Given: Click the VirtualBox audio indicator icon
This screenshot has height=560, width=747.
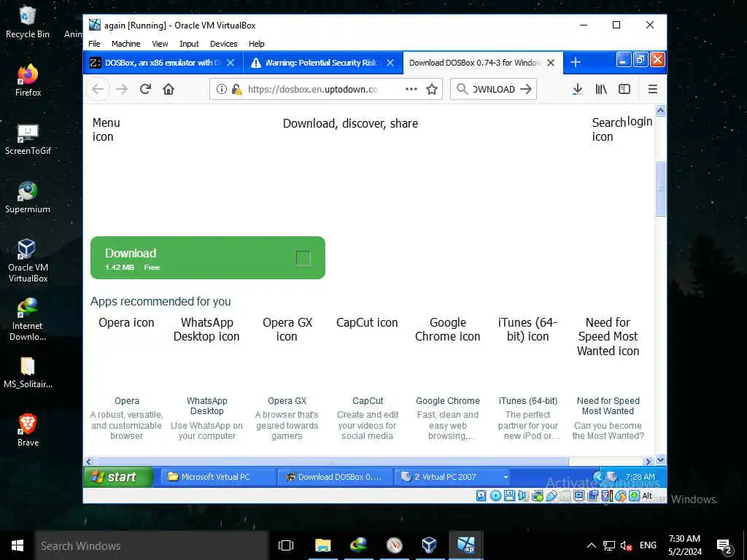Looking at the screenshot, I should coord(523,496).
